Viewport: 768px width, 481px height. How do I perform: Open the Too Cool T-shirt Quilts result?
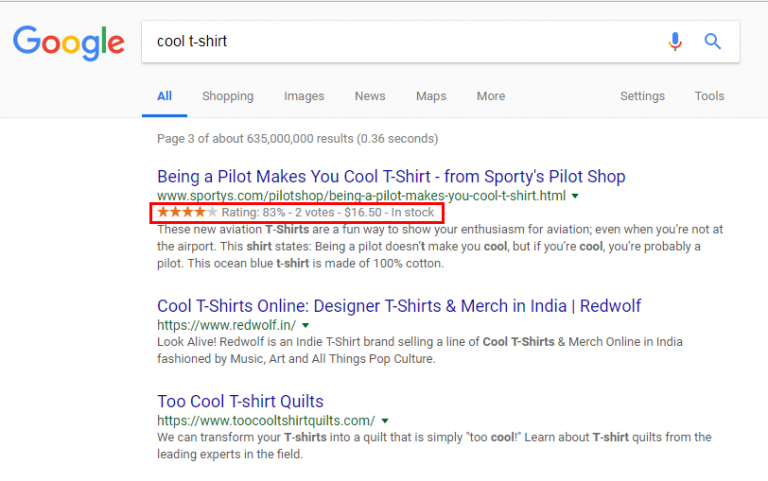coord(240,401)
